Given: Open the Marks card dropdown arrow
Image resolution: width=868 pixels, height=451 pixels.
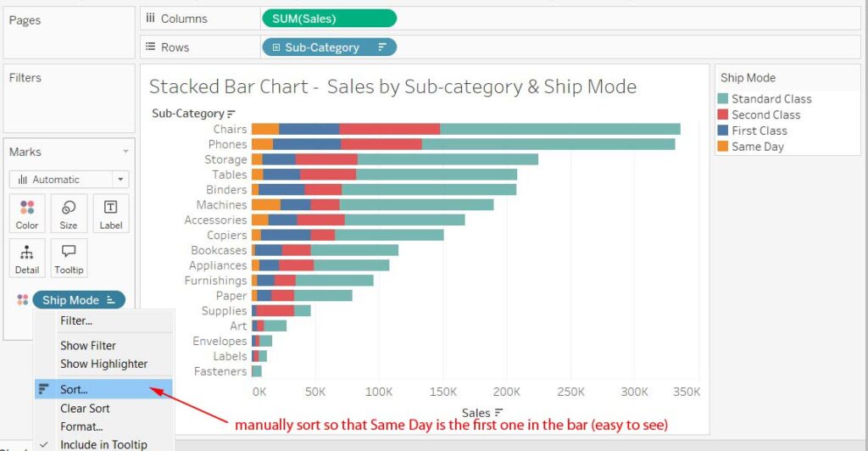Looking at the screenshot, I should [125, 152].
